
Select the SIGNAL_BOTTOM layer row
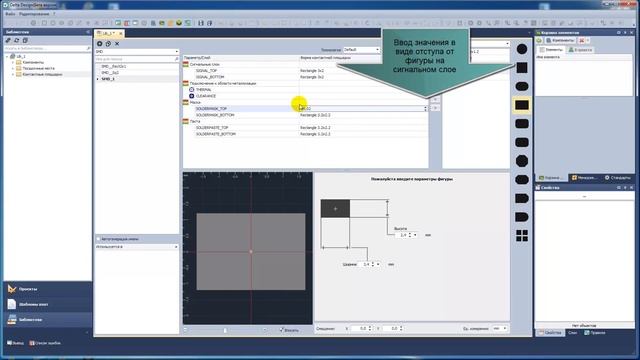tap(305, 77)
